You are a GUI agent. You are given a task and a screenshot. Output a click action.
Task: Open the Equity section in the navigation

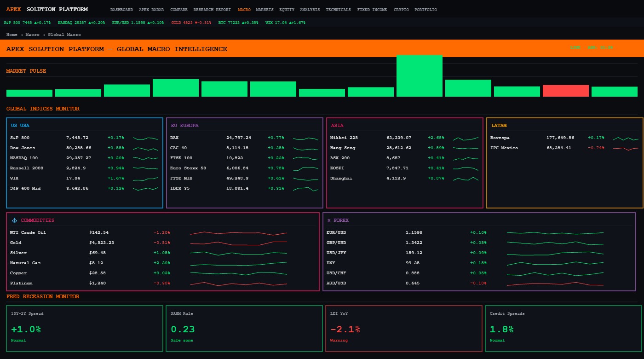click(x=287, y=10)
